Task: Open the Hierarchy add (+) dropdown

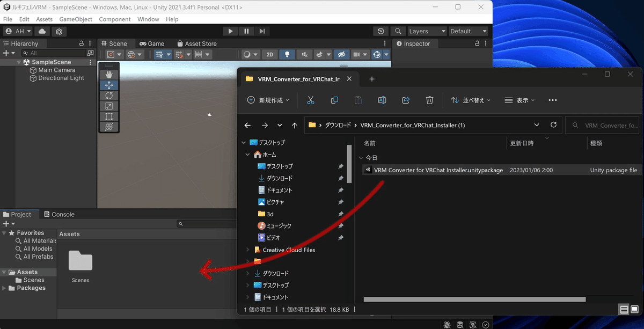Action: click(x=9, y=53)
